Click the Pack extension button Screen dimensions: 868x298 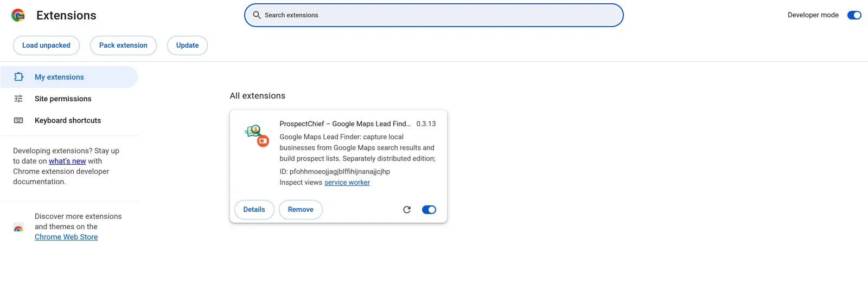123,46
